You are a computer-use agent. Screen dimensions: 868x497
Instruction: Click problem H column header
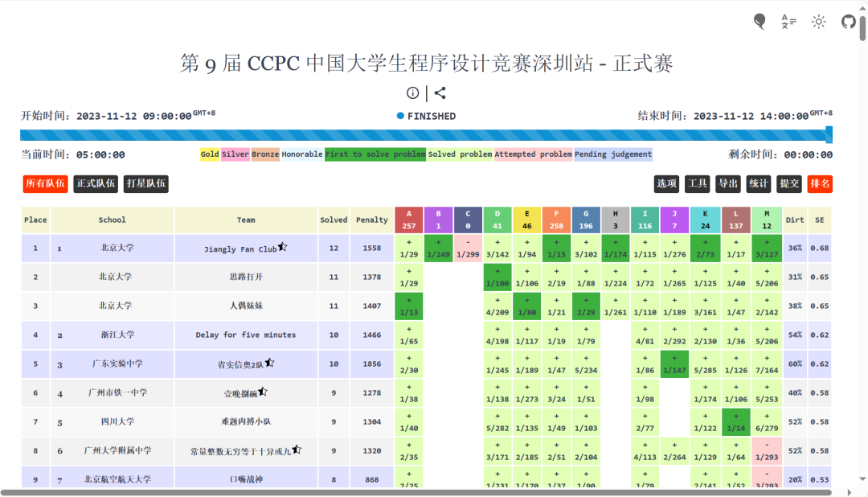[616, 220]
